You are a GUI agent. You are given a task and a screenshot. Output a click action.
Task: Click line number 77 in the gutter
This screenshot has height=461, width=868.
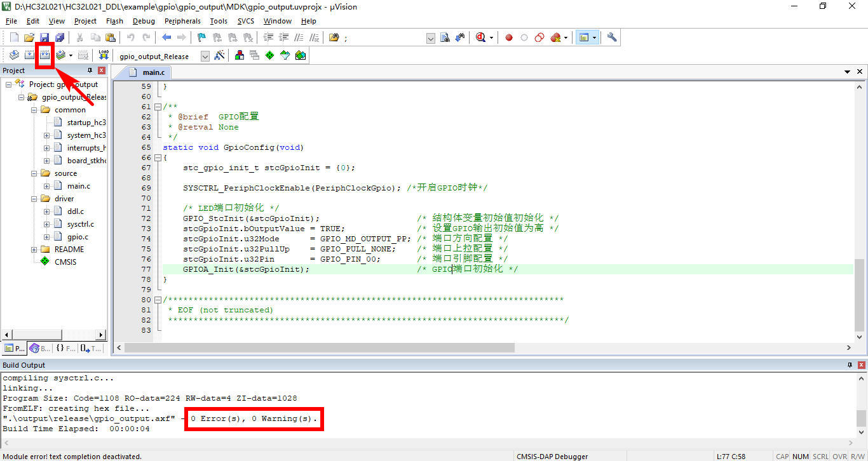(146, 269)
